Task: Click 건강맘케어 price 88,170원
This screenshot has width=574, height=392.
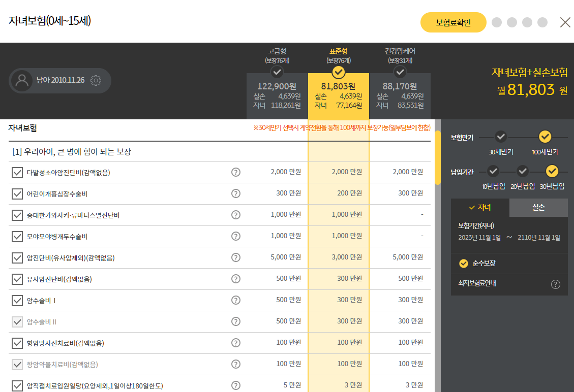Action: point(400,86)
